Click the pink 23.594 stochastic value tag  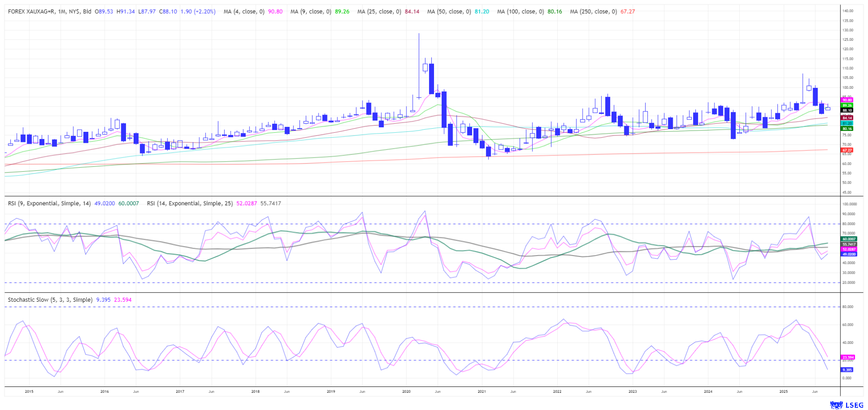pos(848,357)
